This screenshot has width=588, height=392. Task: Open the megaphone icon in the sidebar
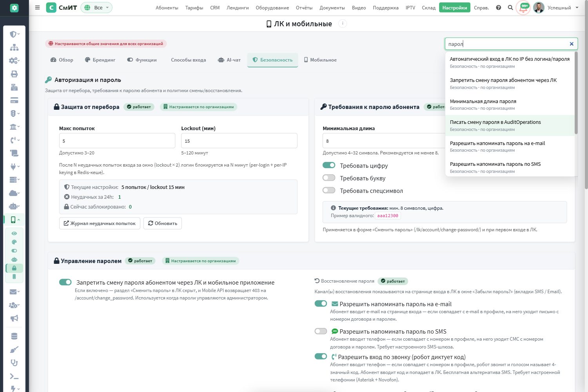(x=14, y=318)
